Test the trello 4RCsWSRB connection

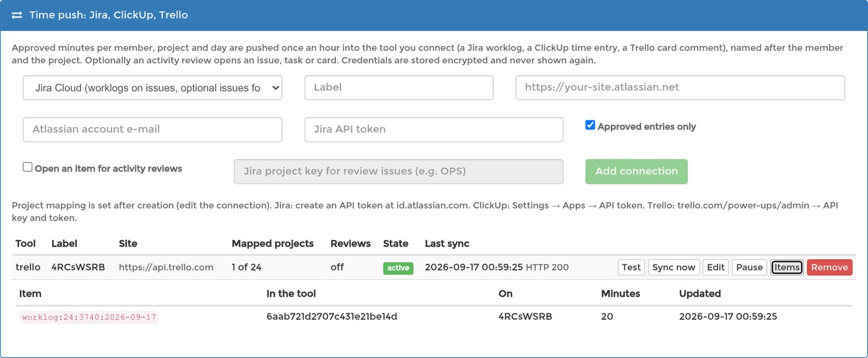(x=631, y=267)
